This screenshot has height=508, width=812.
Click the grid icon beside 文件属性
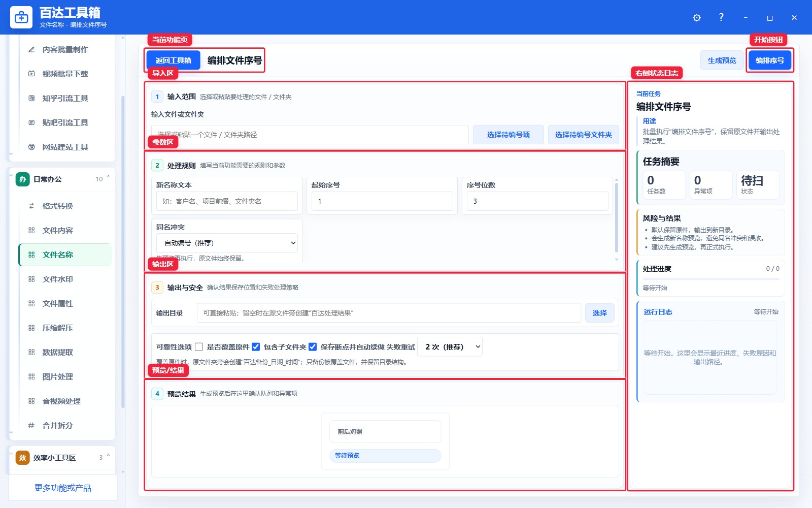(31, 304)
